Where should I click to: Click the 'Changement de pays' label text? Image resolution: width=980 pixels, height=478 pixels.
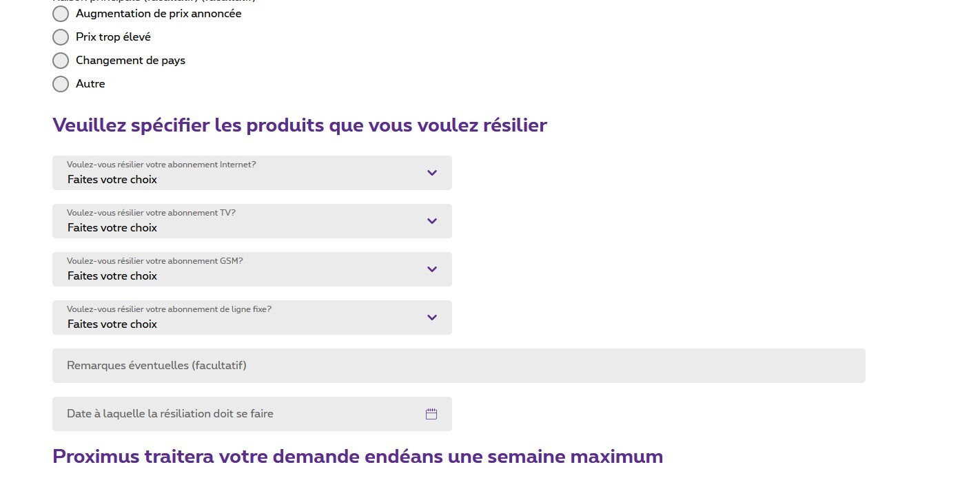130,61
